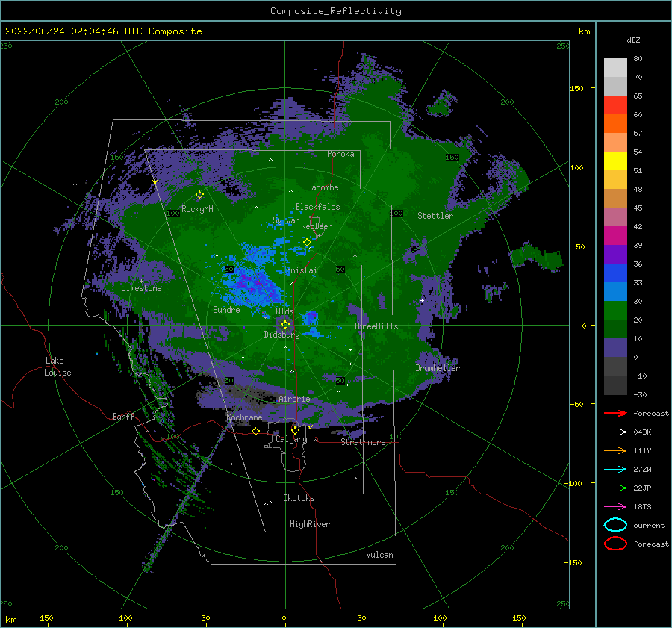This screenshot has width=672, height=628.
Task: Select the bright green 20-30 dBZ swatch
Action: [615, 311]
